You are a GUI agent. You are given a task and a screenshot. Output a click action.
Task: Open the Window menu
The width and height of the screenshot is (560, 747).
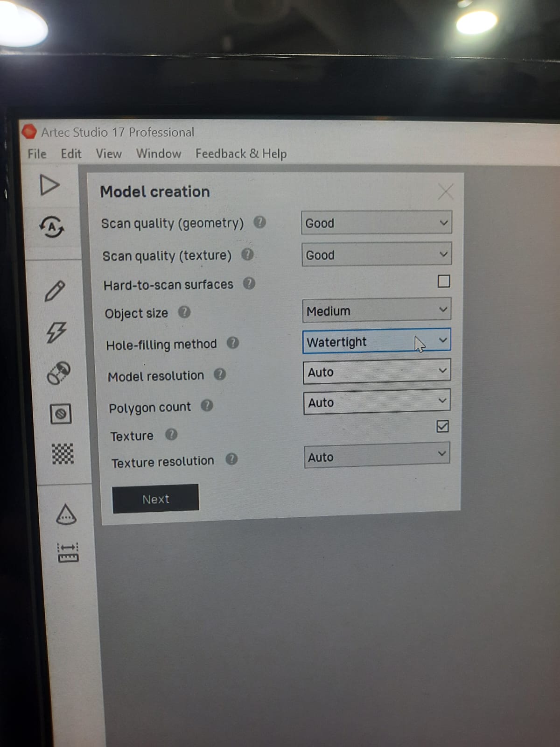[159, 154]
